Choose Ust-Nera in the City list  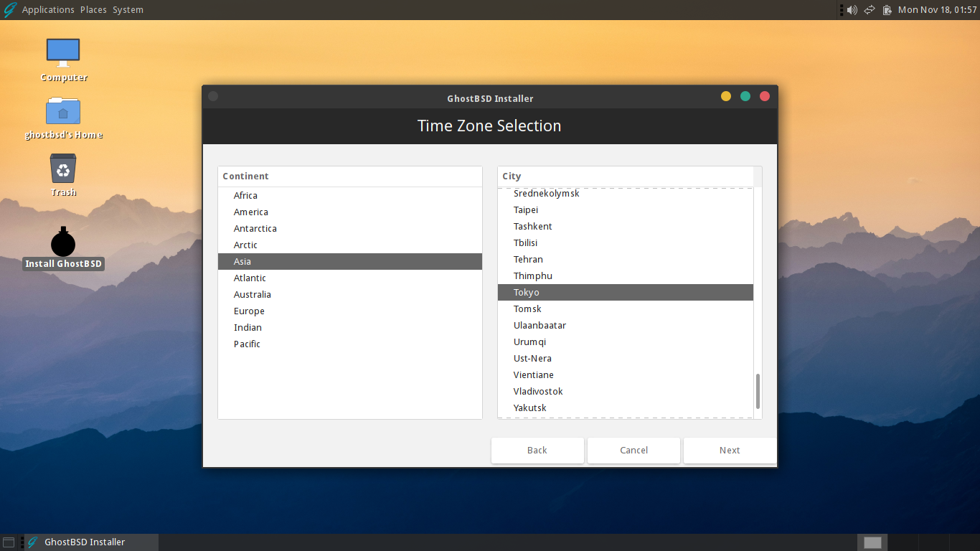(626, 359)
